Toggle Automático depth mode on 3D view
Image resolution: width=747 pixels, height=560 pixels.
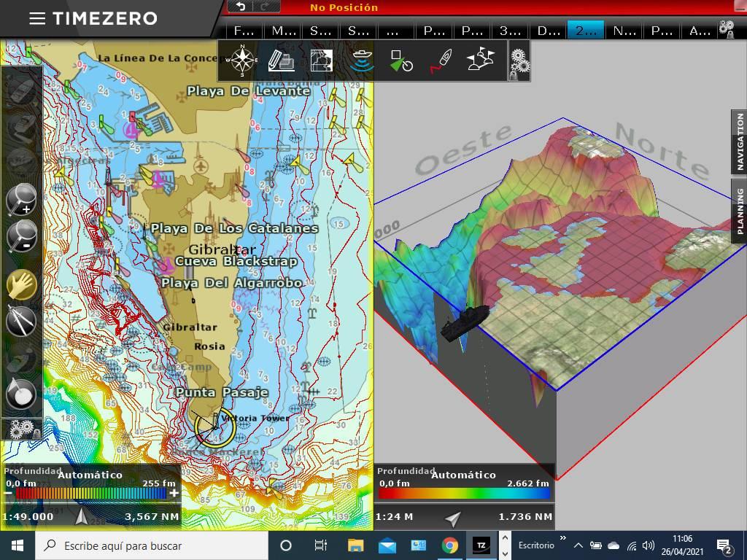[x=463, y=475]
